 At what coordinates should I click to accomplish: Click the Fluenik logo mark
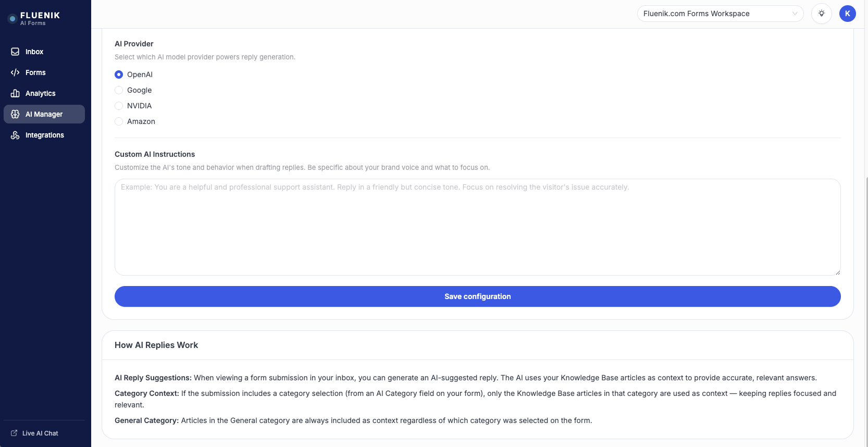pos(11,18)
